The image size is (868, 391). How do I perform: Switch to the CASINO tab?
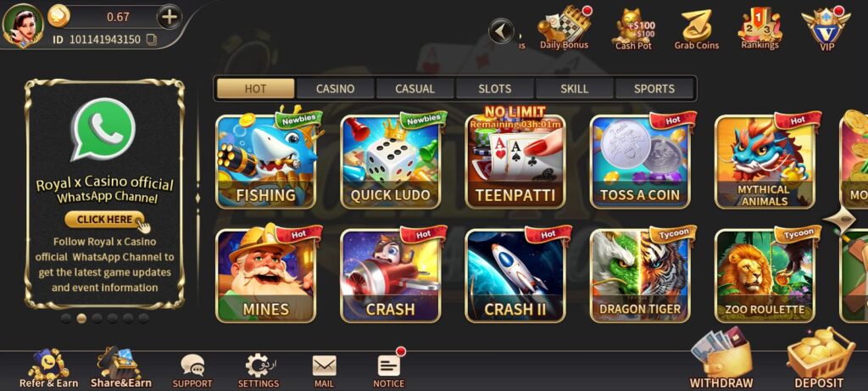[x=336, y=88]
